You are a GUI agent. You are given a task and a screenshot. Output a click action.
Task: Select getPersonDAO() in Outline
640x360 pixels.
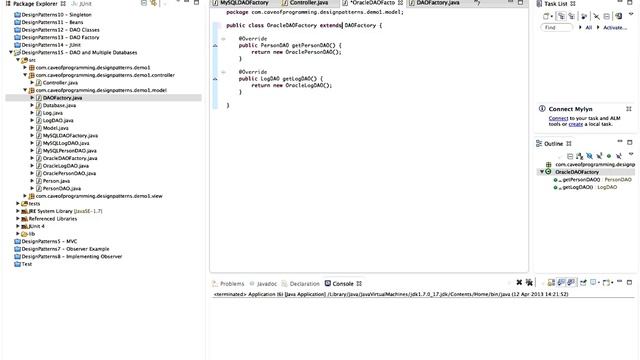coord(581,180)
